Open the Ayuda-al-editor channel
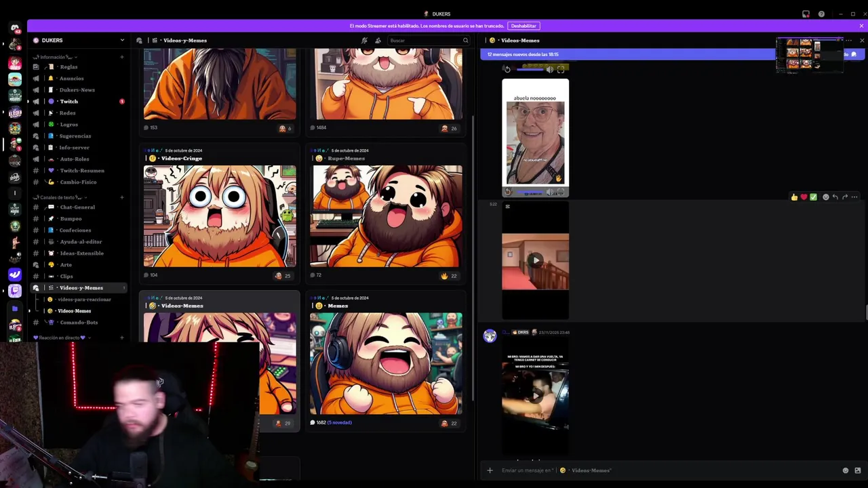This screenshot has height=488, width=868. click(x=79, y=241)
